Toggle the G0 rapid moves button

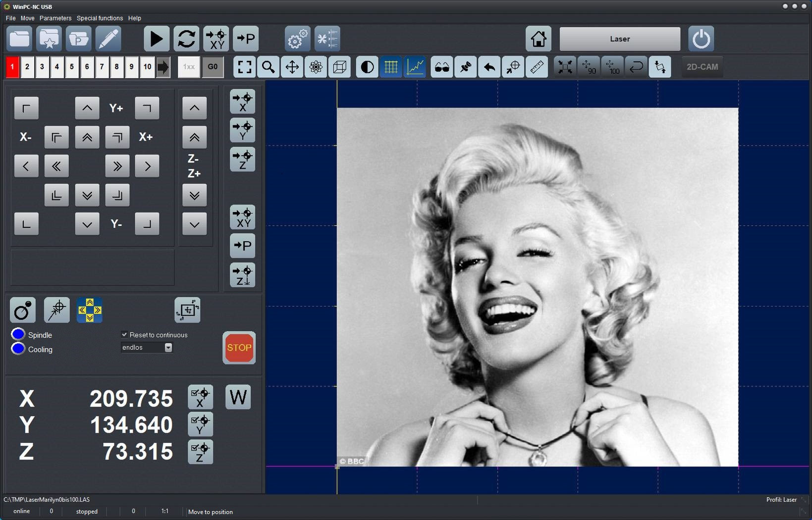(x=213, y=67)
